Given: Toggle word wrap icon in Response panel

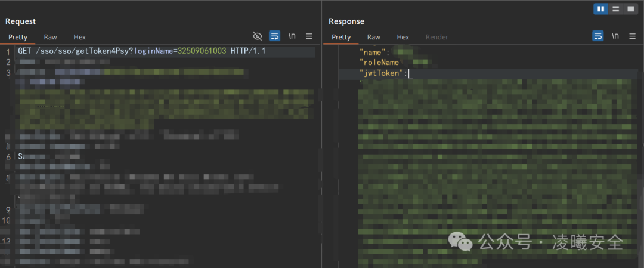Looking at the screenshot, I should click(x=598, y=36).
